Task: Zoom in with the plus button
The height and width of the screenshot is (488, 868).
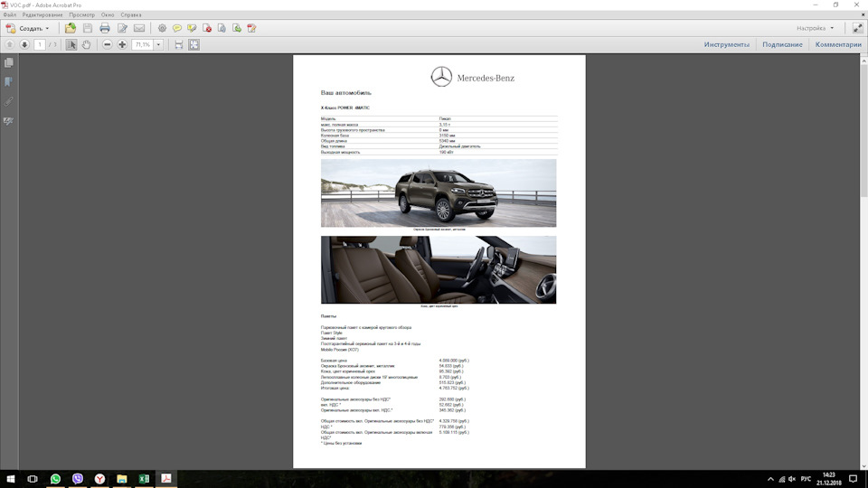Action: (x=122, y=44)
